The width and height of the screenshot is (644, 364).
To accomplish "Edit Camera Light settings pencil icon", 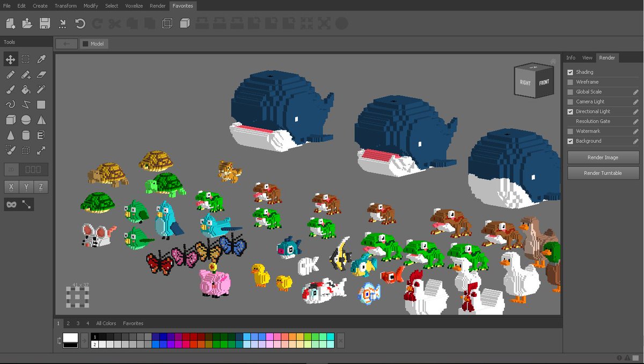I will pos(635,101).
